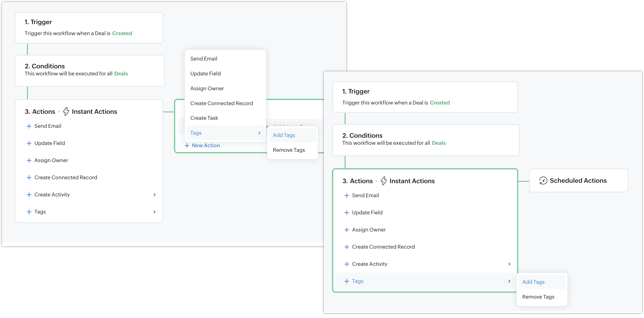Click Update Field action label in the right window list
644x318 pixels.
click(x=367, y=213)
